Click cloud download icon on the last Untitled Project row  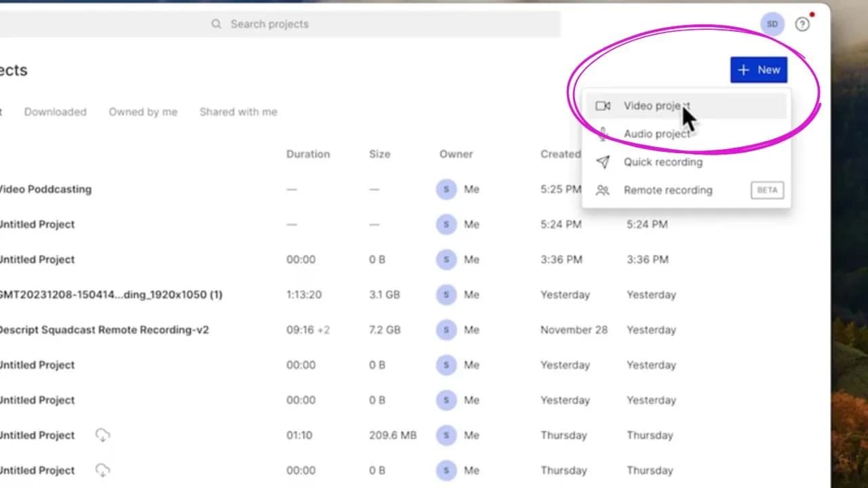(102, 470)
